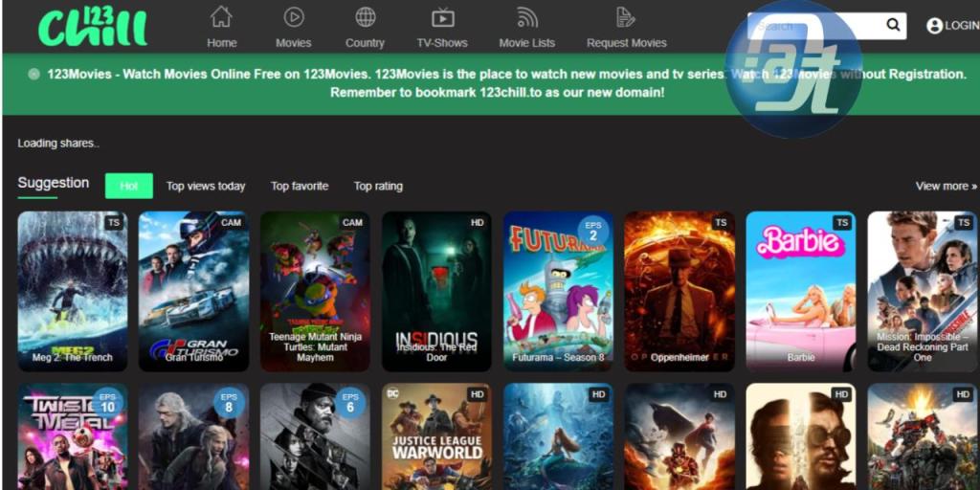
Task: Click the LOGIN text link
Action: pyautogui.click(x=962, y=26)
